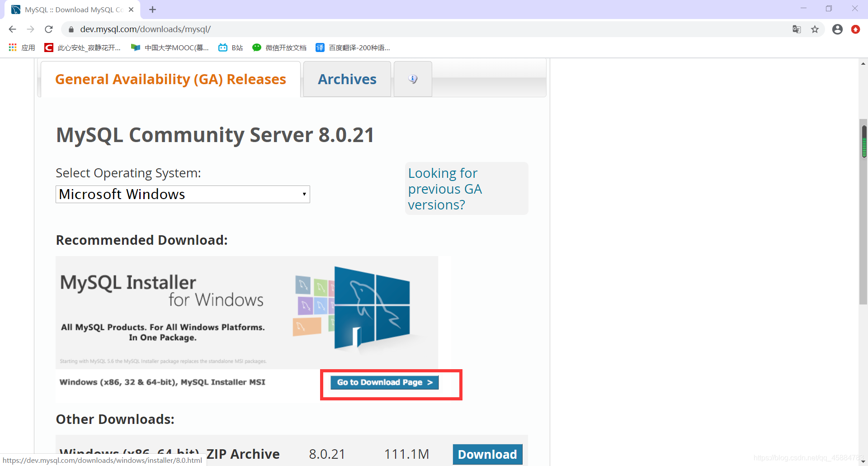
Task: Click the padlock site info icon
Action: (71, 29)
